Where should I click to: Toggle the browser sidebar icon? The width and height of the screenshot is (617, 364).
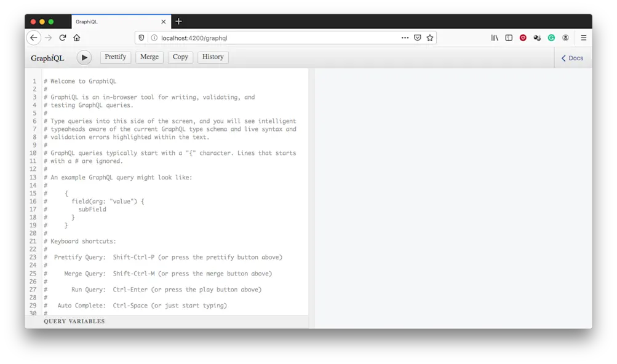click(x=508, y=38)
